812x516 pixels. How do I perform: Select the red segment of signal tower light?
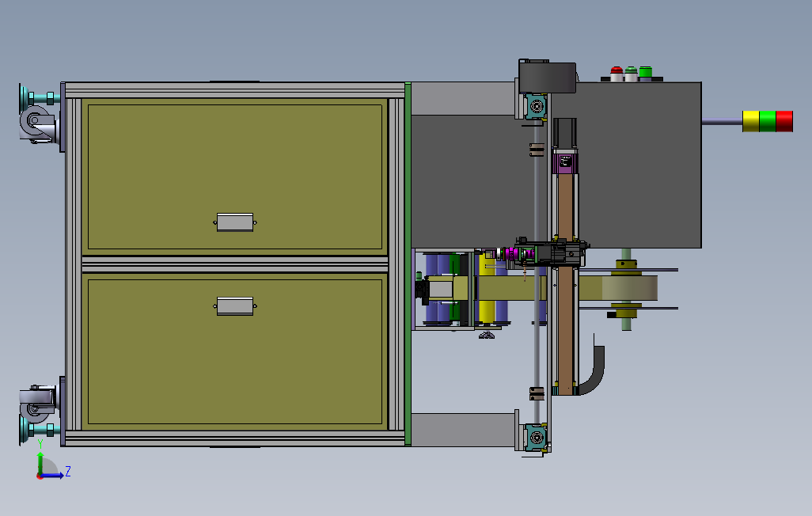tap(784, 121)
